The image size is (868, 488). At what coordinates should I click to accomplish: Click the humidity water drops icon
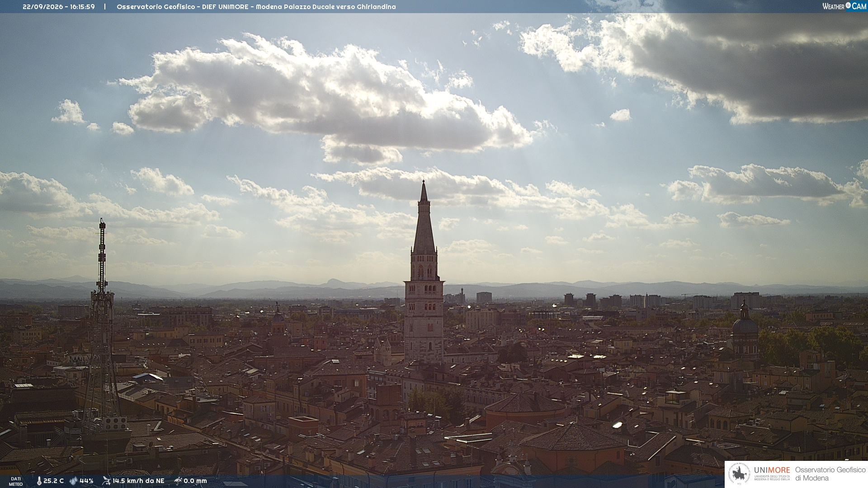tap(73, 481)
